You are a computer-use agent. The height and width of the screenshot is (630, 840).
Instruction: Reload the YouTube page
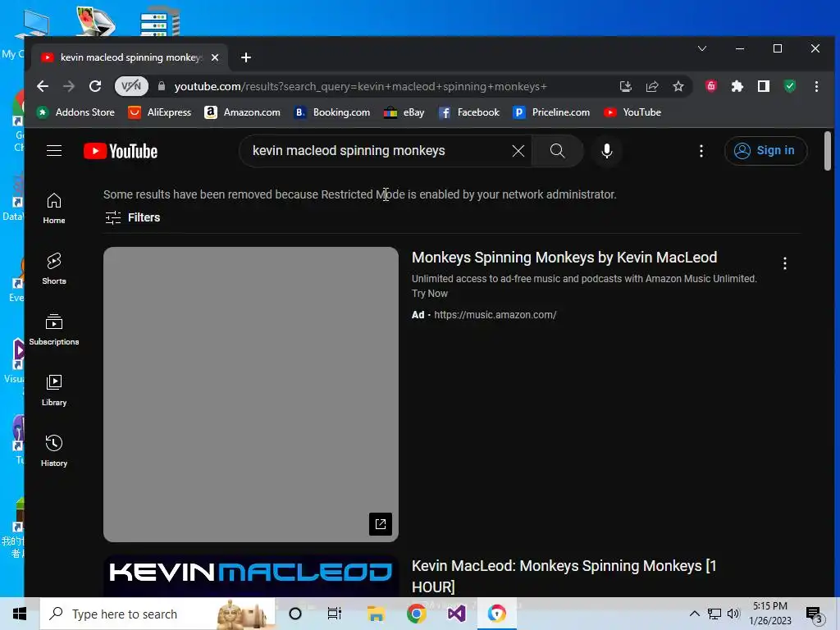point(95,86)
